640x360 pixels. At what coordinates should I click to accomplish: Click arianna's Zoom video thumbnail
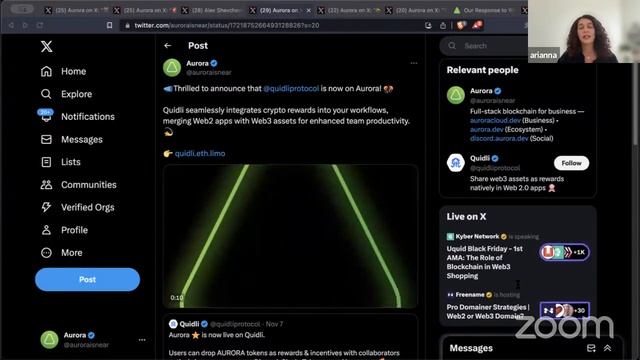point(584,31)
